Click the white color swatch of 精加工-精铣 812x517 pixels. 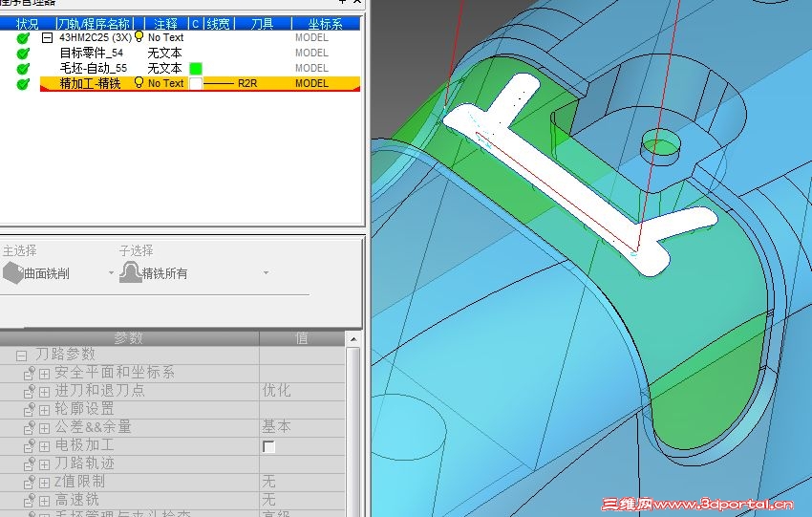(196, 83)
